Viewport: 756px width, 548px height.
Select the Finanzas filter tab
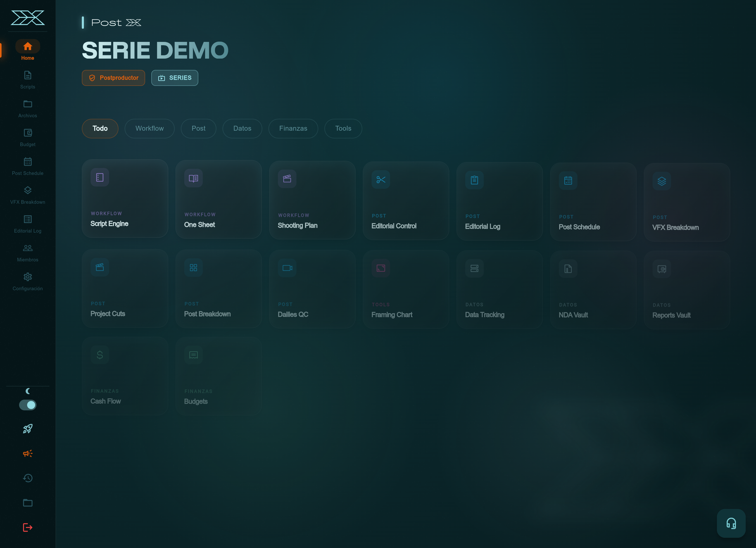293,128
